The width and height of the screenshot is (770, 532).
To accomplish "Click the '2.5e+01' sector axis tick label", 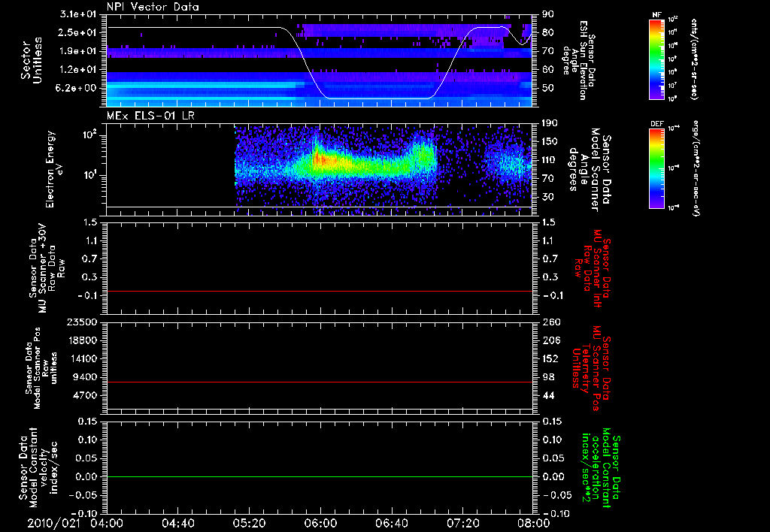I will [x=78, y=32].
